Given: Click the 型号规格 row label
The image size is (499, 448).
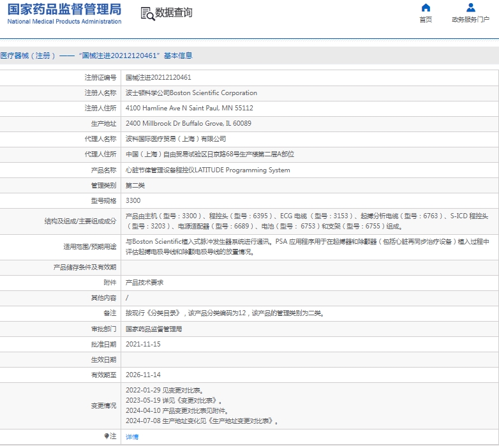Looking at the screenshot, I should coord(104,201).
